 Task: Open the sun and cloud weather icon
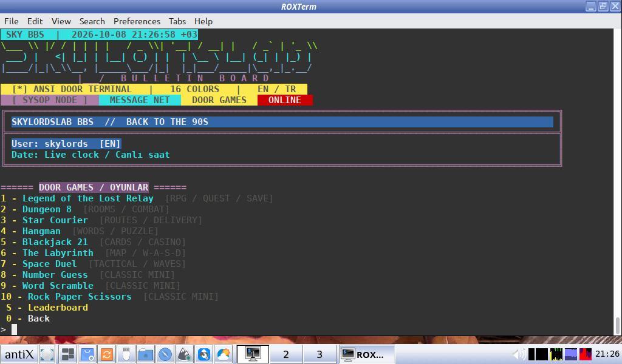[x=224, y=354]
